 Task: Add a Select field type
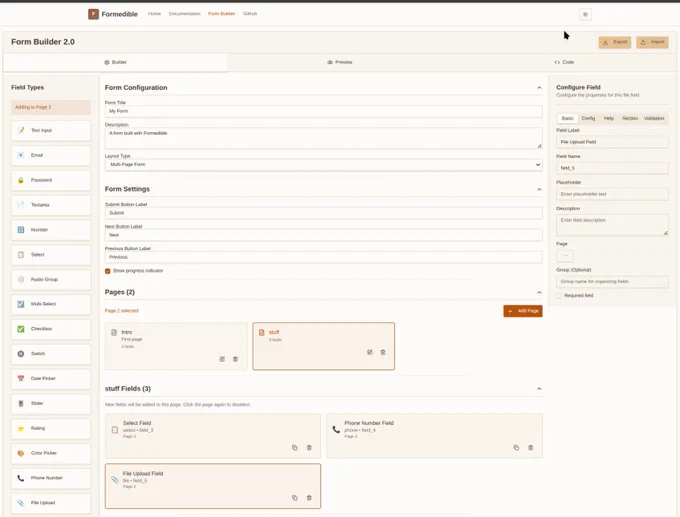coord(51,255)
